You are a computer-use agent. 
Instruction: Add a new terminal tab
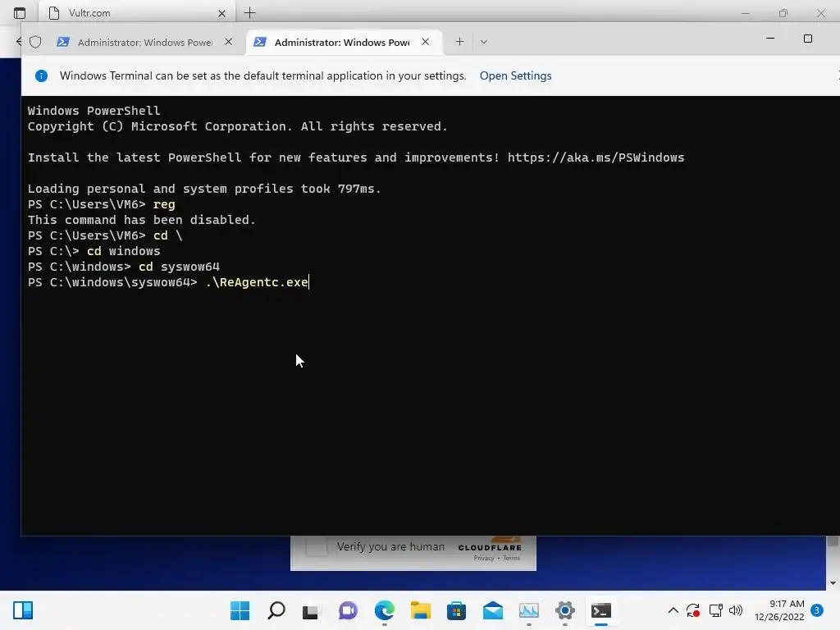(x=459, y=41)
